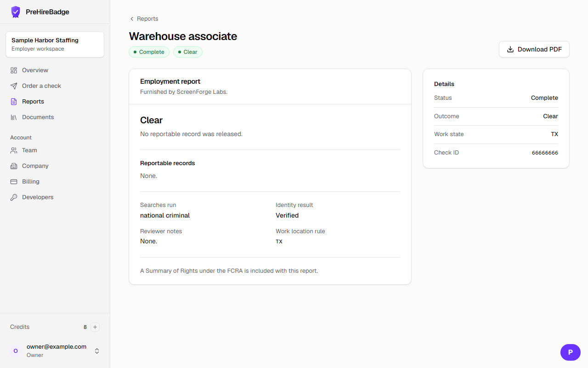
Task: Click the FCRA Summary of Rights notice
Action: tap(229, 271)
